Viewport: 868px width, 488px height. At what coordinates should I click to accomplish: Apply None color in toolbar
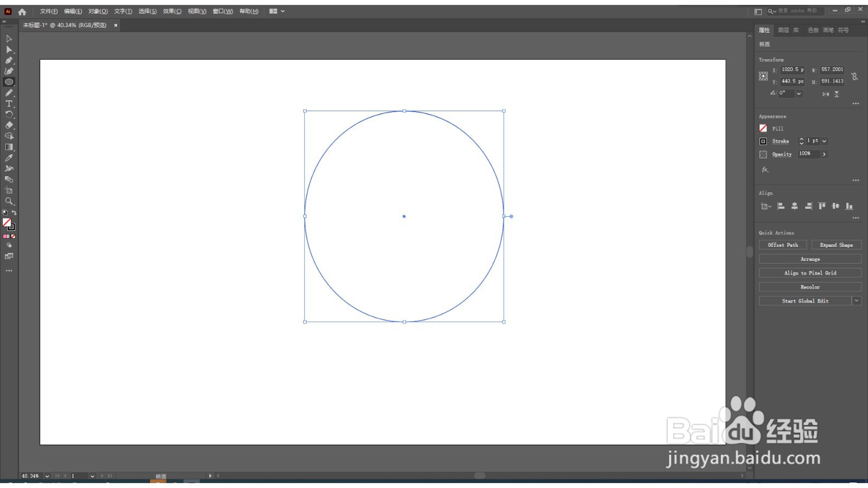[13, 236]
